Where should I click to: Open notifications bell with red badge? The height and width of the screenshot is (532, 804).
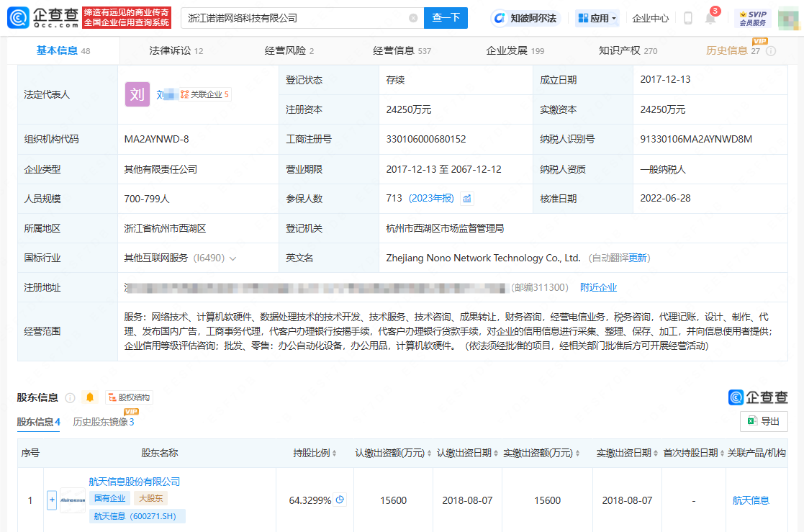coord(710,18)
